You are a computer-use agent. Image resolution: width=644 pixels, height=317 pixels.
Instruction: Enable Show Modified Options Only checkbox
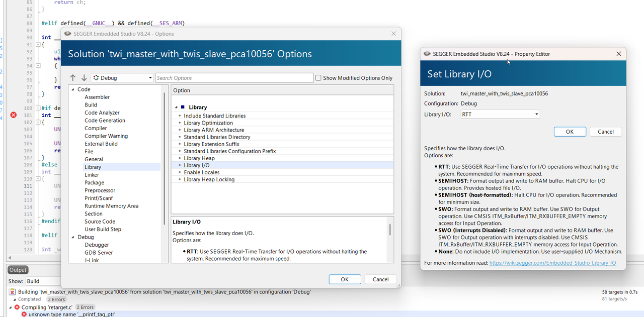pyautogui.click(x=318, y=78)
